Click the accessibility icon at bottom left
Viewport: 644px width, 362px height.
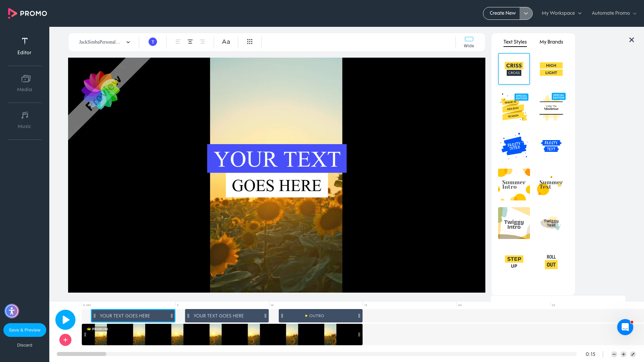[x=12, y=311]
